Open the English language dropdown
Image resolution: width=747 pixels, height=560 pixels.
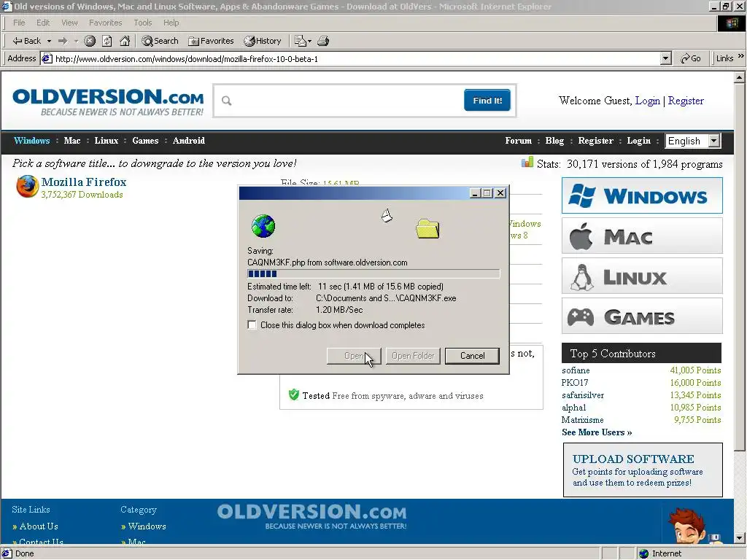(693, 141)
